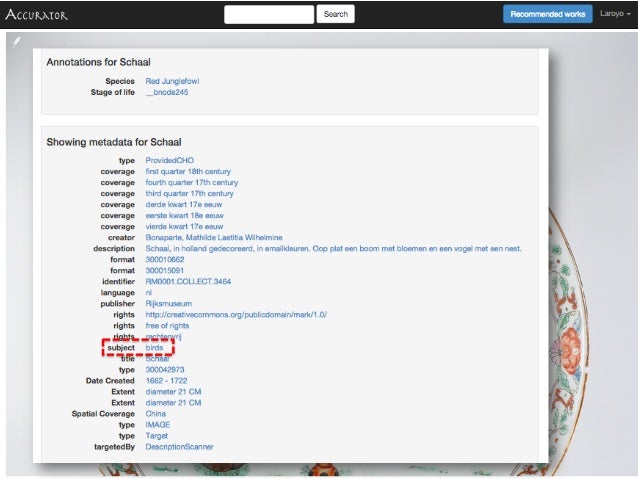Click the 'creator' label
The height and width of the screenshot is (479, 638).
click(x=121, y=237)
